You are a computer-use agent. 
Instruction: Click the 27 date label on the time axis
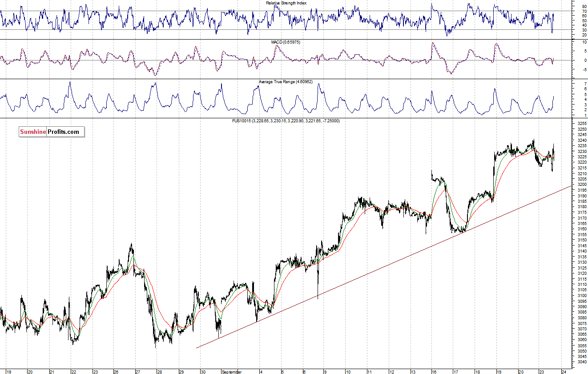pos(138,371)
